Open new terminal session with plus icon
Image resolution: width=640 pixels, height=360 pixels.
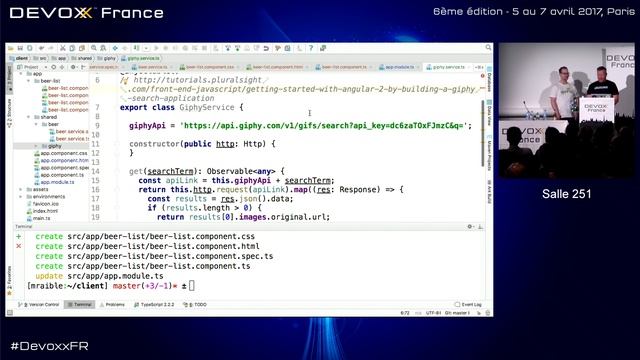(18, 236)
